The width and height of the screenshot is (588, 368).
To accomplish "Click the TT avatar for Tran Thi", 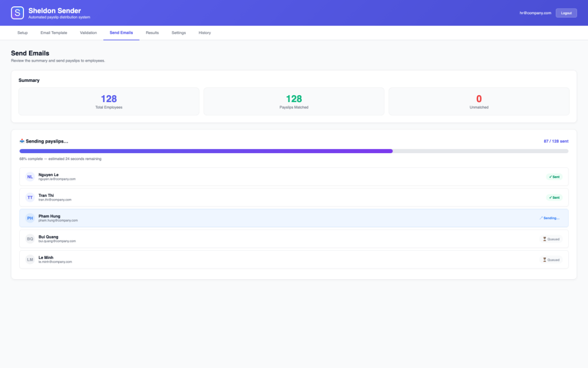I will pyautogui.click(x=30, y=197).
